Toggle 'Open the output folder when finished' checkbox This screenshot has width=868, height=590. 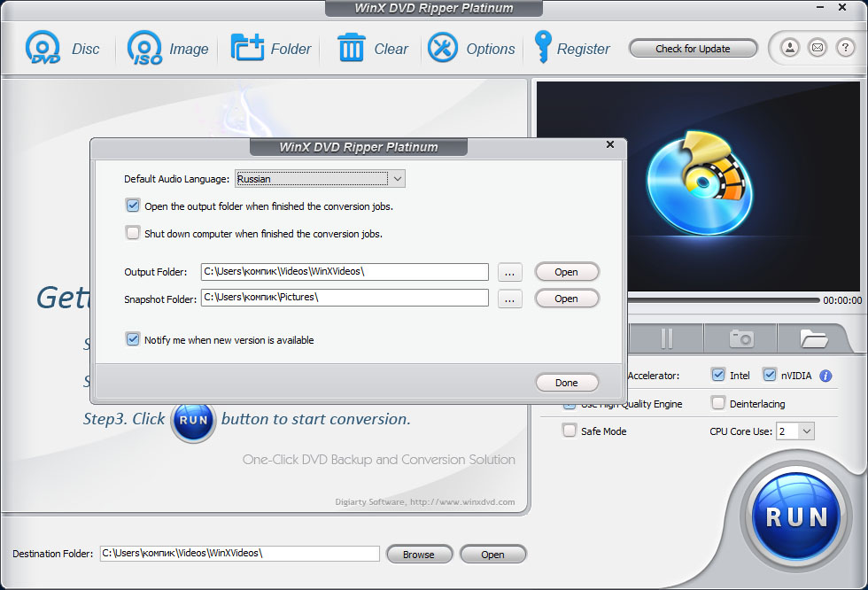133,206
